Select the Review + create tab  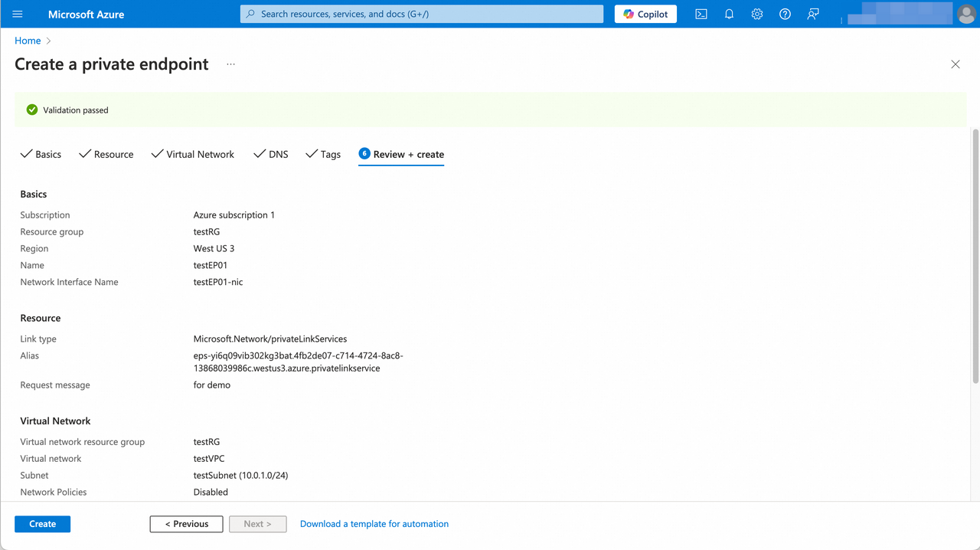coord(408,154)
